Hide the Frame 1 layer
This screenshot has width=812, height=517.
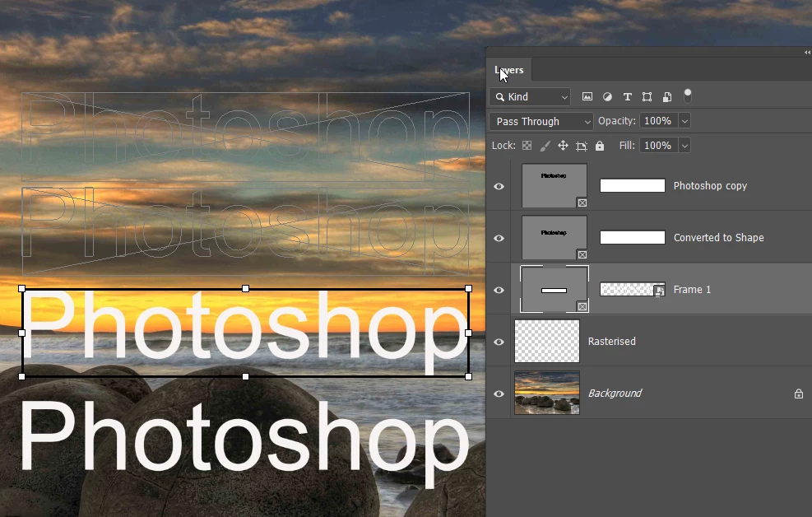[x=499, y=290]
